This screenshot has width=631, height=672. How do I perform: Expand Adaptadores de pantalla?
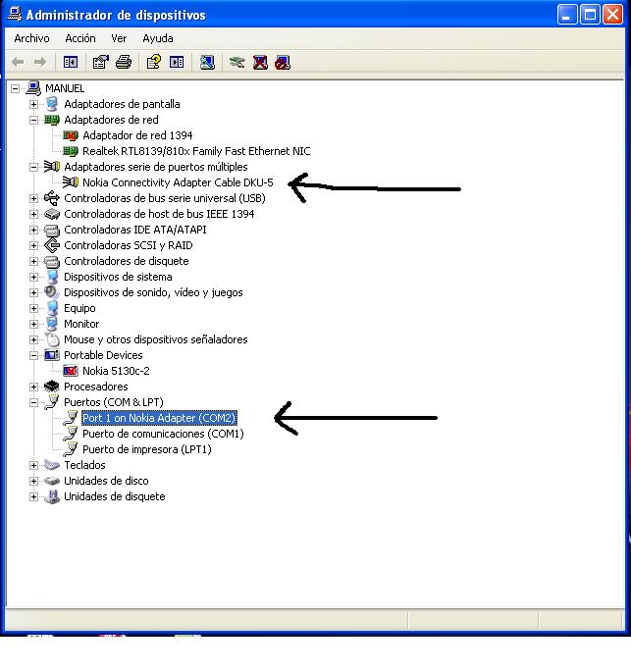point(33,104)
